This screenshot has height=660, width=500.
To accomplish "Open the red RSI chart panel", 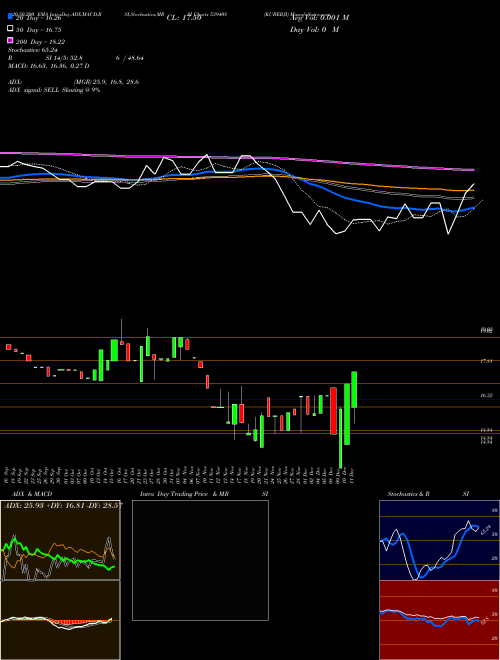I will [439, 620].
